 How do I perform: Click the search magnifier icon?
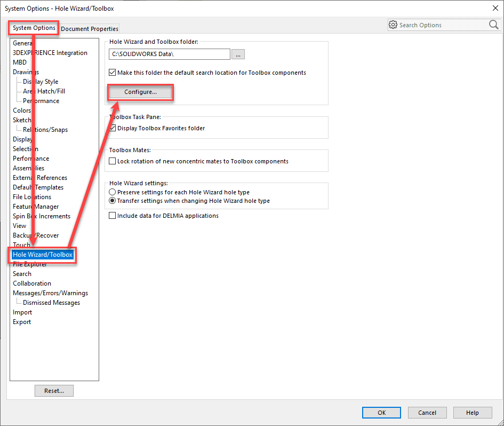pos(493,25)
